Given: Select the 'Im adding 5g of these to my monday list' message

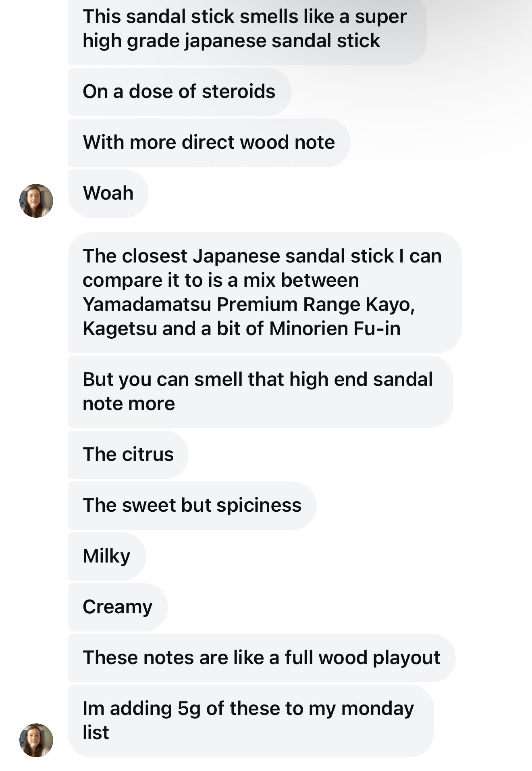Looking at the screenshot, I should pos(248,718).
